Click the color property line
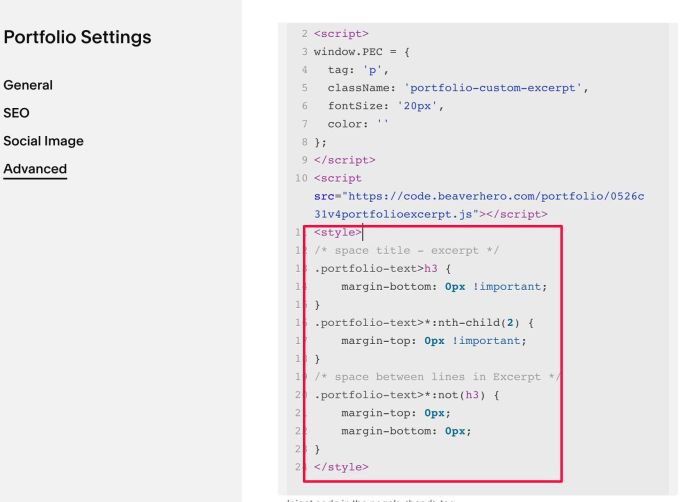Viewport: 700px width, 502px height. 358,124
